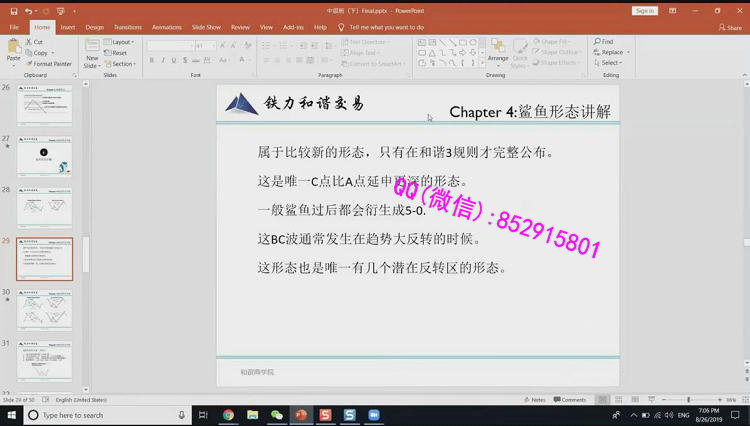Image resolution: width=750 pixels, height=426 pixels.
Task: Select the slide 30 thumbnail
Action: tap(45, 309)
